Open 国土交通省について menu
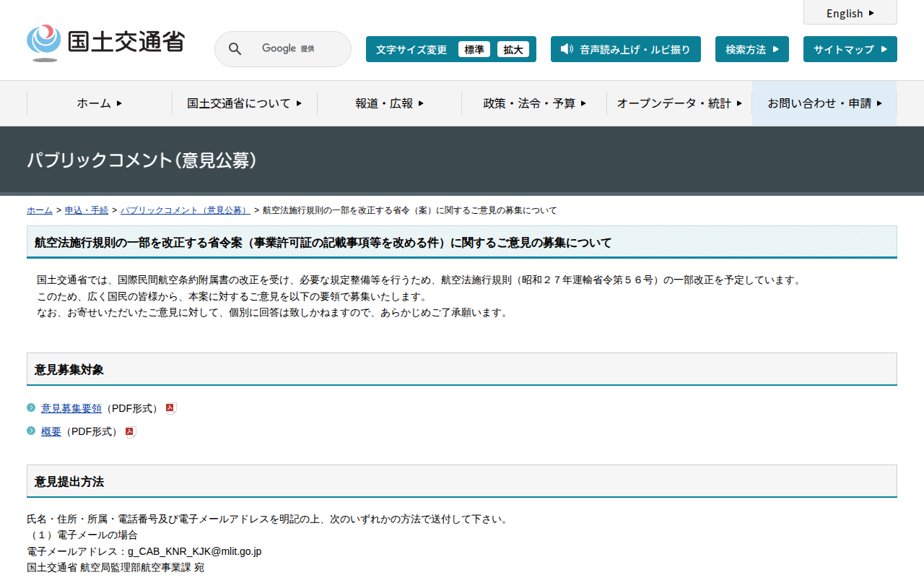The width and height of the screenshot is (924, 578). coord(245,103)
